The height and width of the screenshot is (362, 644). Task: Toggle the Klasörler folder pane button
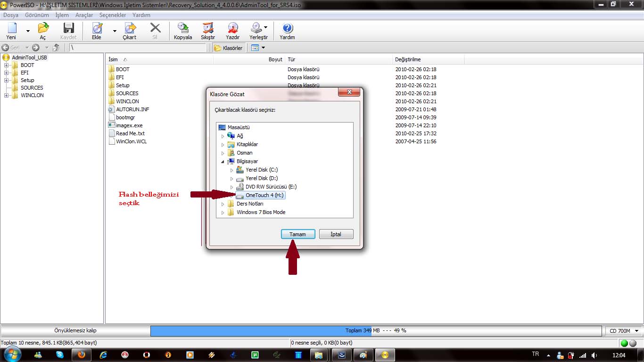click(228, 48)
